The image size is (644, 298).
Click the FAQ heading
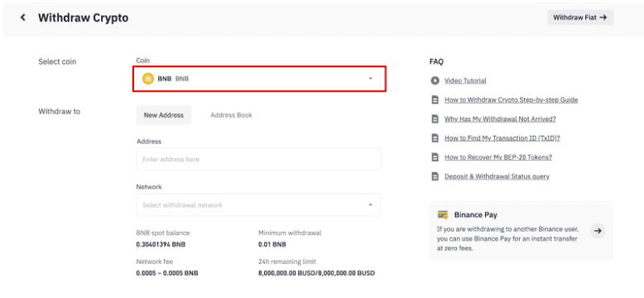[436, 62]
